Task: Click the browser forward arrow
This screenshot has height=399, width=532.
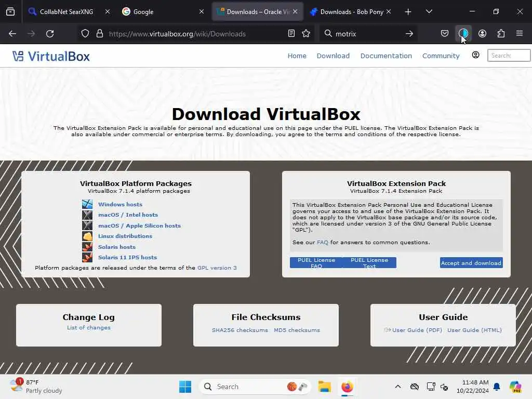Action: 31,34
